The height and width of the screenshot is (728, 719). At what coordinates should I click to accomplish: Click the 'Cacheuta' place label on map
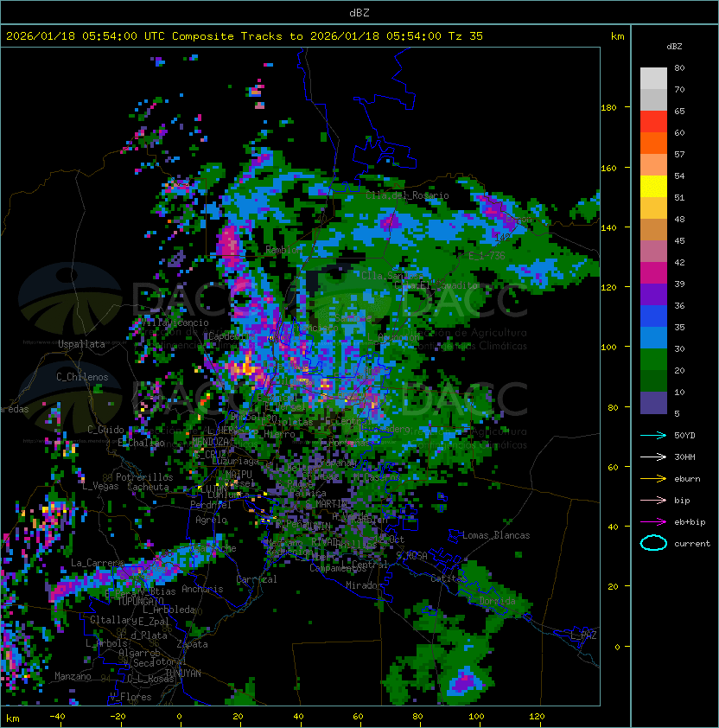click(x=148, y=487)
